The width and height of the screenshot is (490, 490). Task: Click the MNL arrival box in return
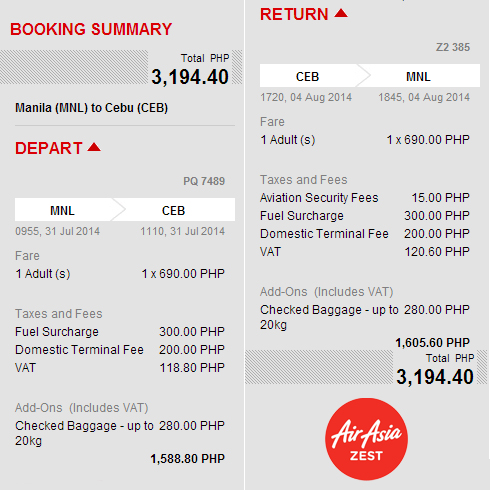[x=418, y=77]
